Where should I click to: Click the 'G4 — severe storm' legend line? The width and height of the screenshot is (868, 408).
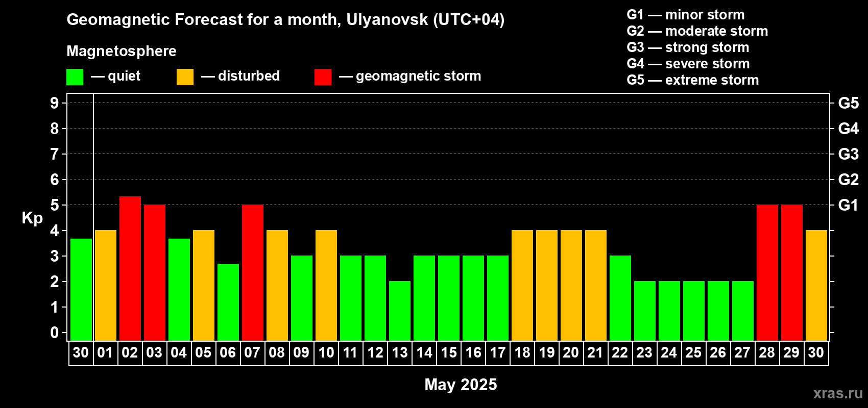[x=688, y=64]
